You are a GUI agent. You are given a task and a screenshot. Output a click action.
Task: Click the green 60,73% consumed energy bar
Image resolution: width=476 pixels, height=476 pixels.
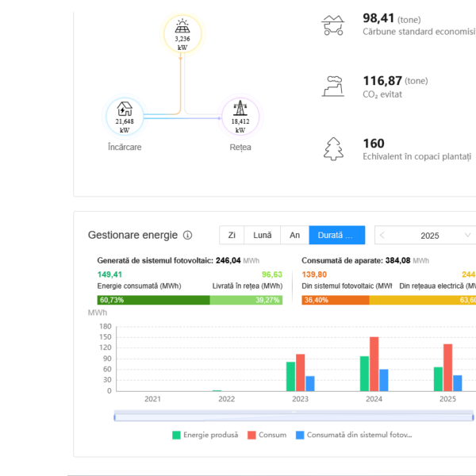pyautogui.click(x=153, y=300)
